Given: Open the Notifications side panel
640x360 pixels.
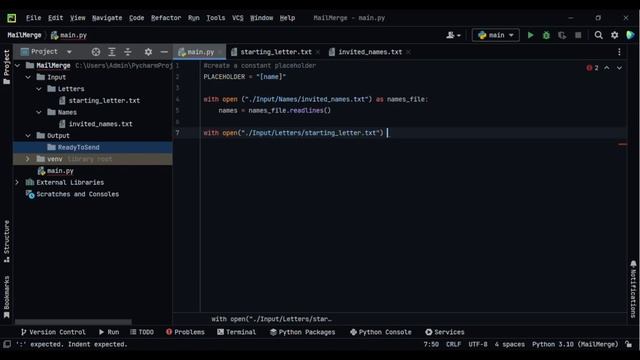Looking at the screenshot, I should click(633, 289).
